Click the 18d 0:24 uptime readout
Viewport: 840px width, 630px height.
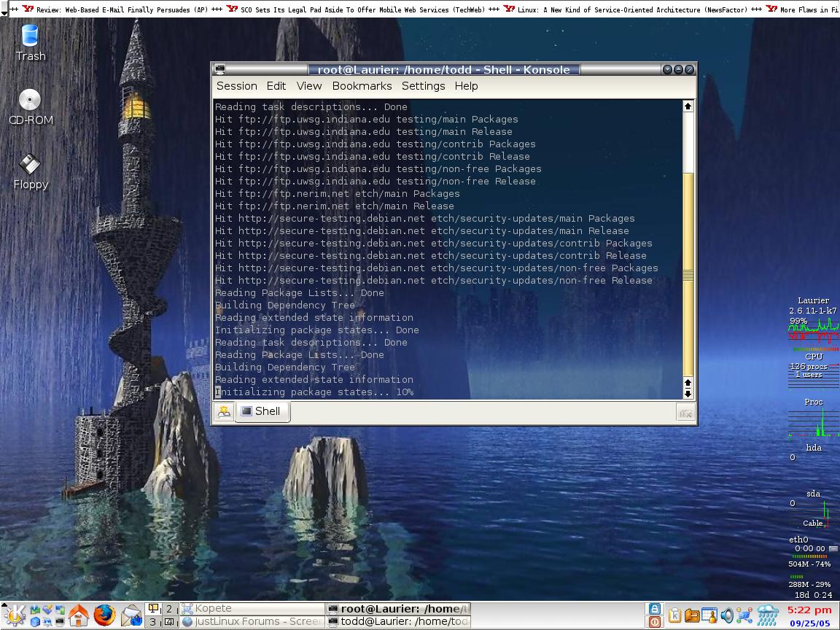click(x=813, y=595)
